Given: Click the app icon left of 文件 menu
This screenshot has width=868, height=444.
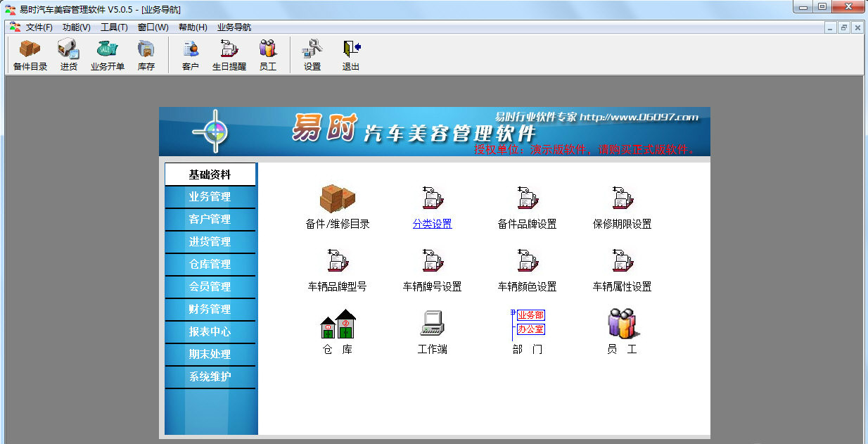Looking at the screenshot, I should tap(15, 27).
